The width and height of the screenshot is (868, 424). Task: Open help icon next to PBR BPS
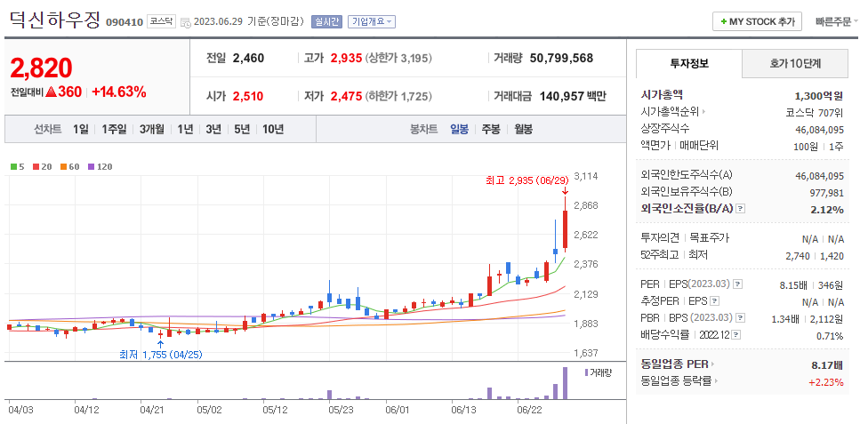click(740, 318)
